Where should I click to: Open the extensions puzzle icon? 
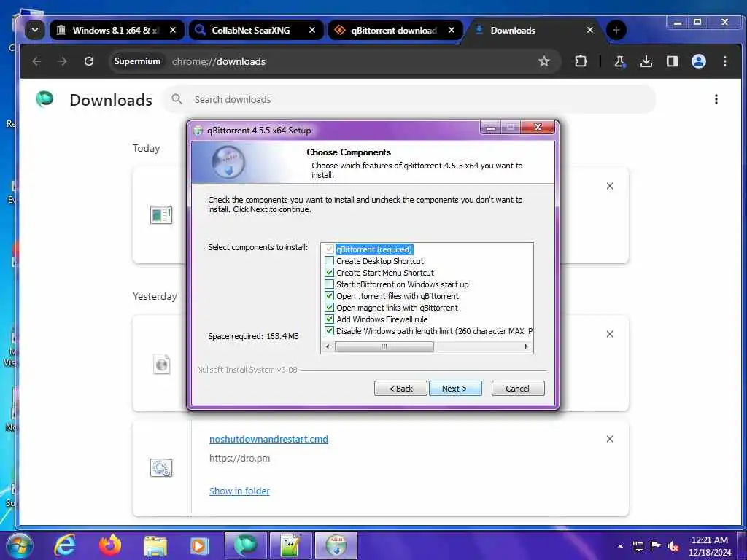coord(581,61)
